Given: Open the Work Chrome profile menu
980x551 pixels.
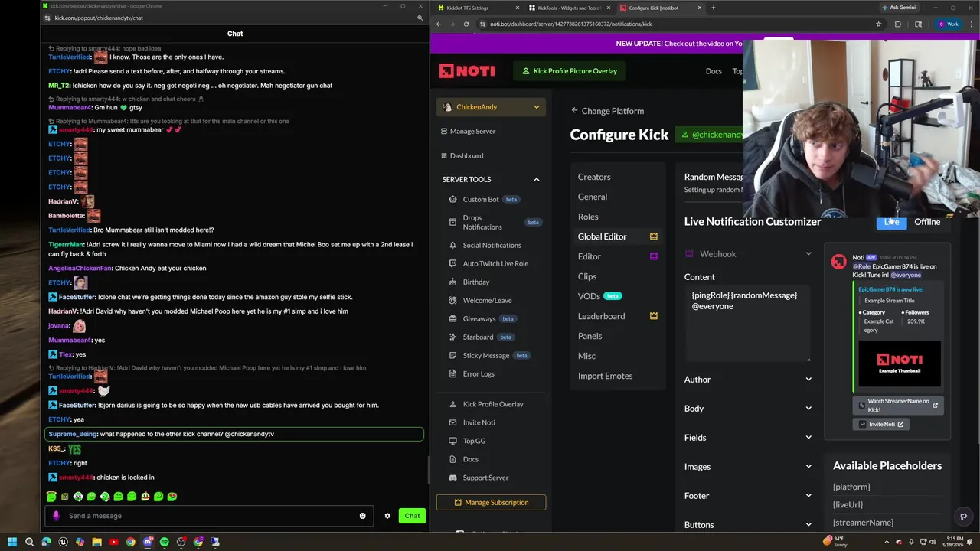Looking at the screenshot, I should tap(948, 24).
